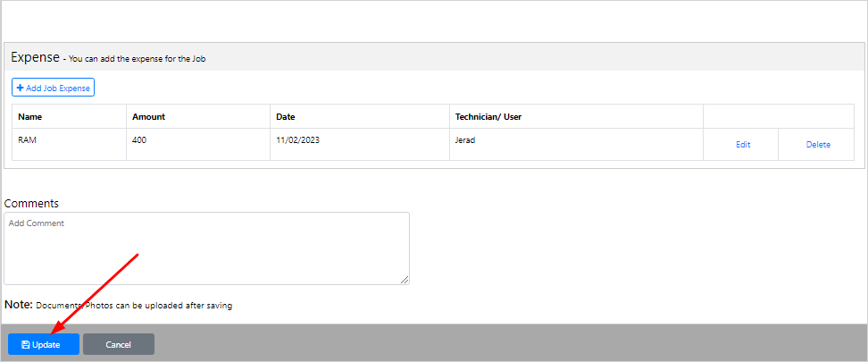Click the Jerad technician cell

coord(576,145)
